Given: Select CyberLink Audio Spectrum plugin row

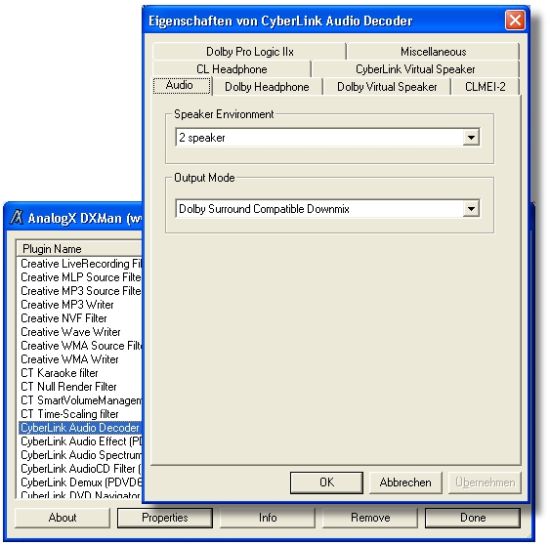Looking at the screenshot, I should [x=80, y=455].
